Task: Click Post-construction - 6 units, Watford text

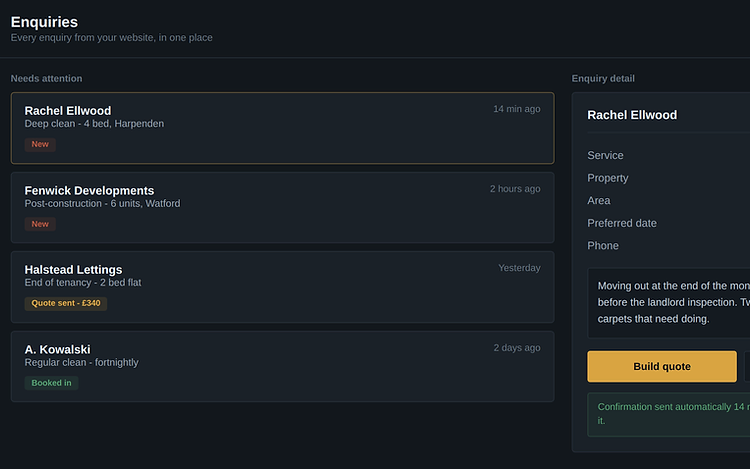Action: [102, 204]
